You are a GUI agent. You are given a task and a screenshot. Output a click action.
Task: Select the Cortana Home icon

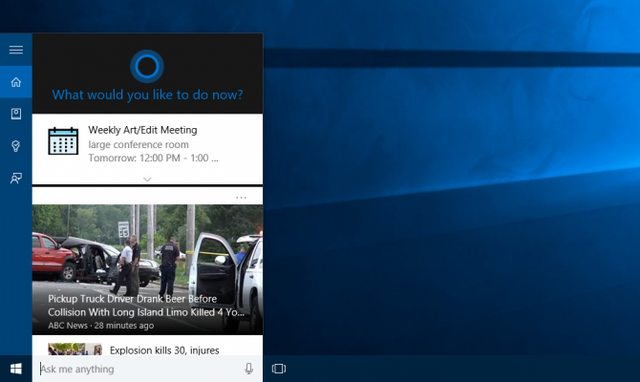[16, 82]
